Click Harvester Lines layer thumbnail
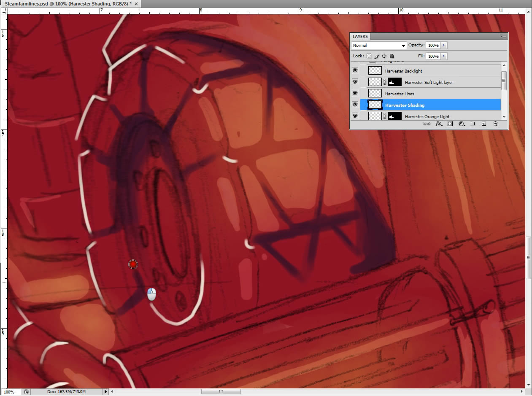The image size is (532, 396). click(375, 93)
